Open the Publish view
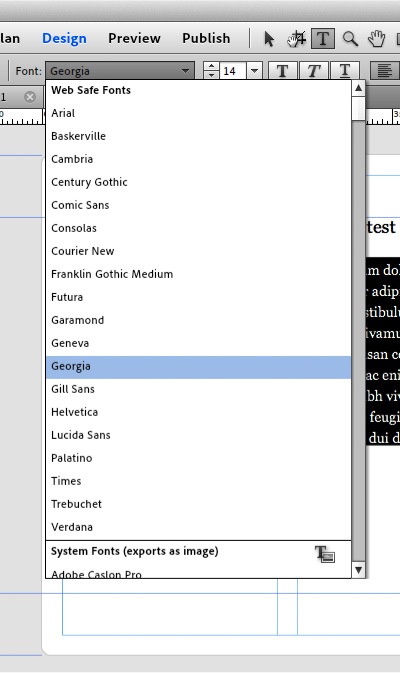Image resolution: width=400 pixels, height=673 pixels. pyautogui.click(x=206, y=38)
